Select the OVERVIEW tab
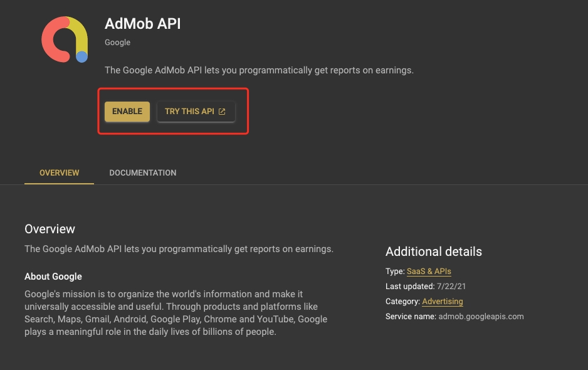Screen dimensions: 588x370 click(59, 172)
